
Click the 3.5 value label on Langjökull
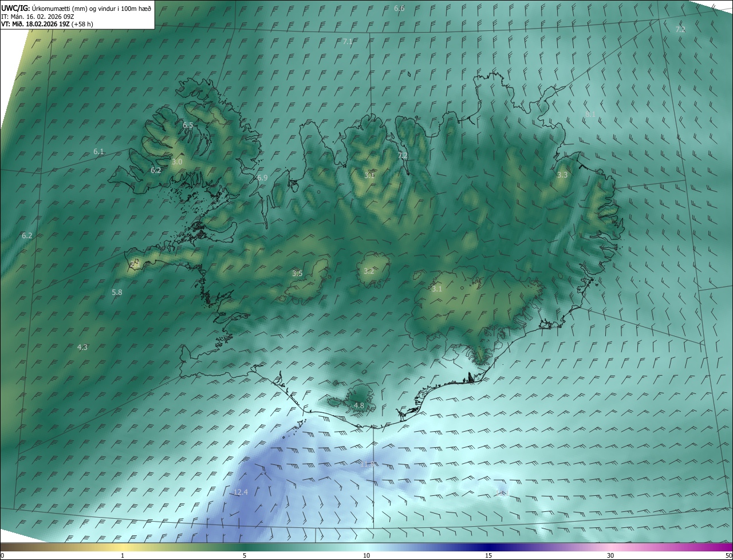coord(297,274)
